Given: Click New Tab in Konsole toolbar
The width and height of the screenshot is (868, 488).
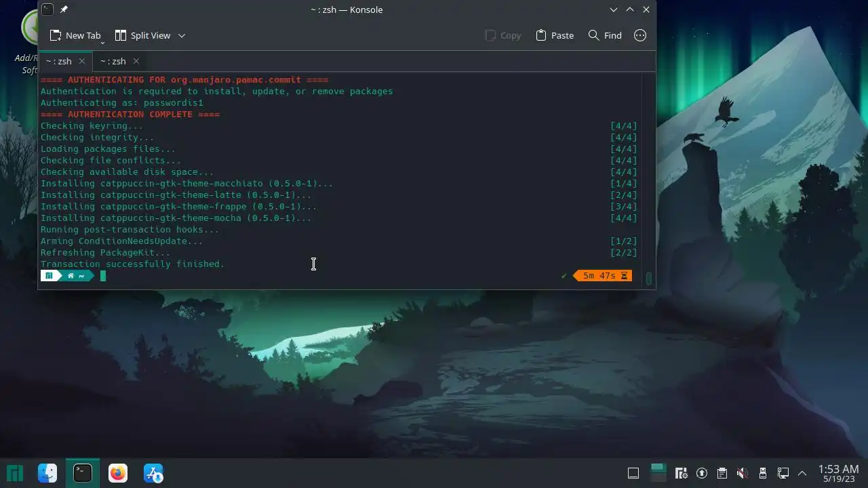Looking at the screenshot, I should [x=75, y=35].
